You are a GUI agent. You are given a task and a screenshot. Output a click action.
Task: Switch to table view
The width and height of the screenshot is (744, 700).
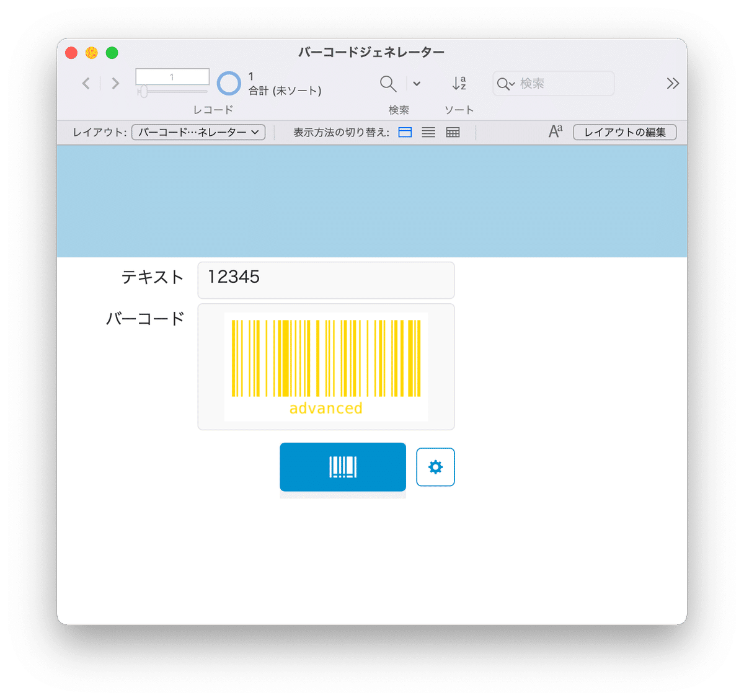[453, 132]
